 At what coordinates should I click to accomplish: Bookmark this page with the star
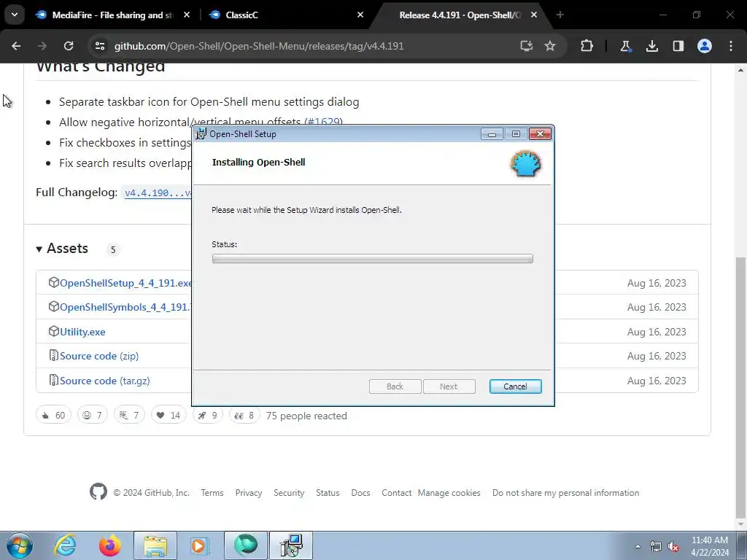tap(550, 46)
